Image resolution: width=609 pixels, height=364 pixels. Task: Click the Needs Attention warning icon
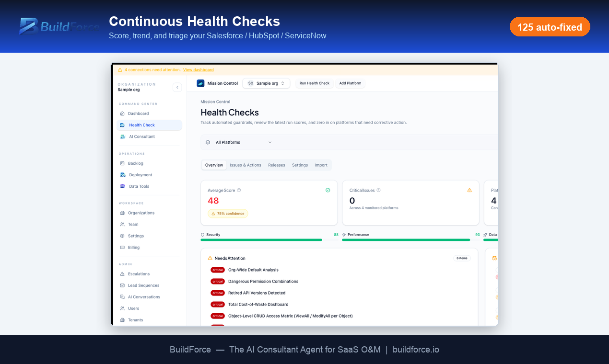[x=210, y=258]
